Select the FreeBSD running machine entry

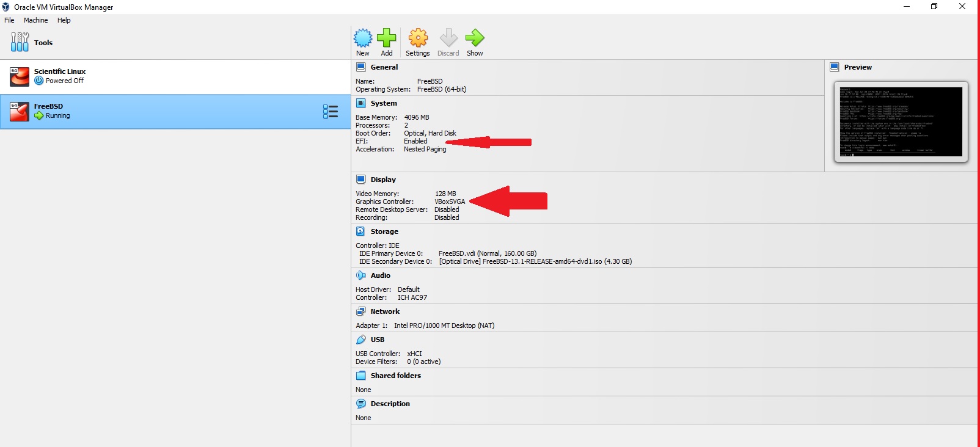point(52,111)
